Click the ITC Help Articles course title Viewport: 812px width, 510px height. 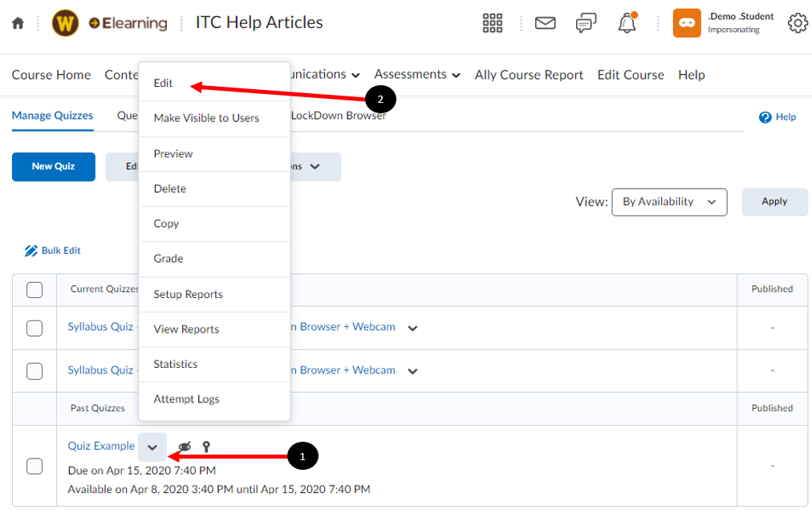click(x=259, y=22)
